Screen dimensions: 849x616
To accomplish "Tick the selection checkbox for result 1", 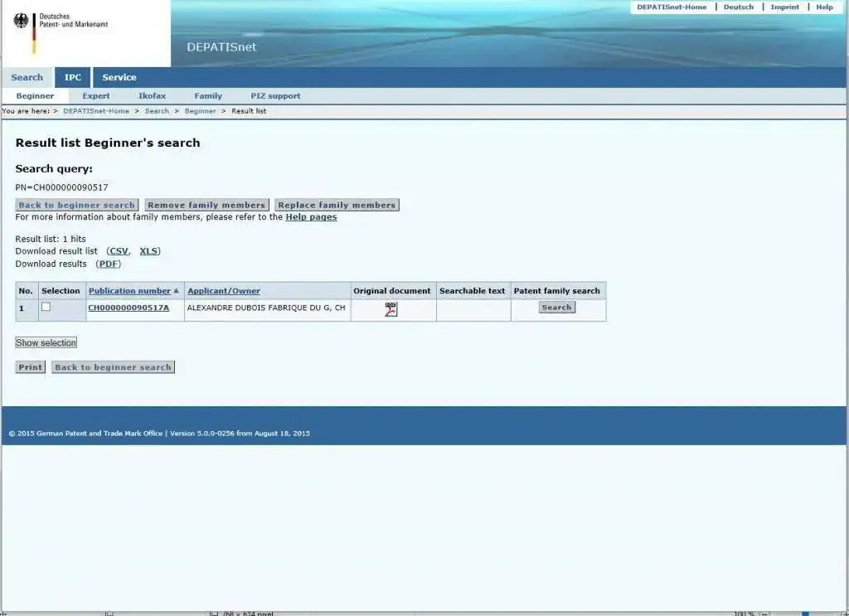I will (46, 307).
